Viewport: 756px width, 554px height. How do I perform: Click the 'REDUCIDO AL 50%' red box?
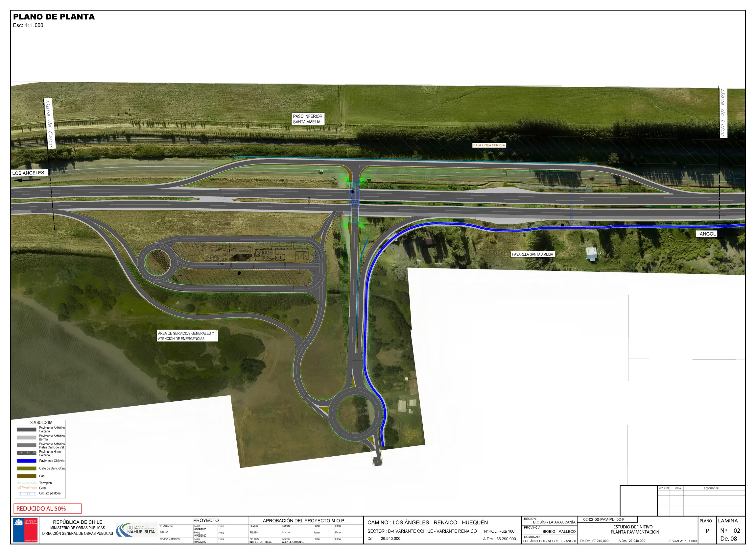(x=47, y=509)
